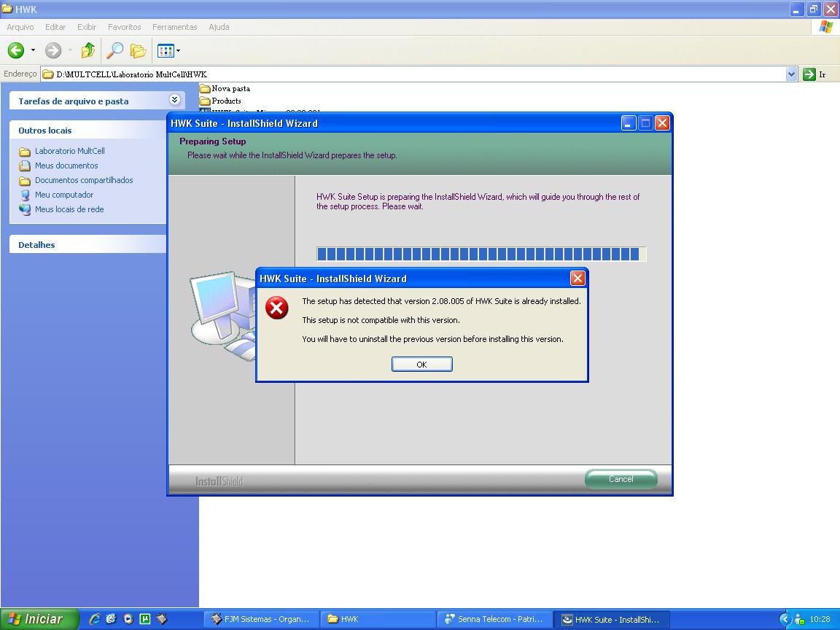Screen dimensions: 840x630
Task: Open the Arquivo menu
Action: coord(20,27)
